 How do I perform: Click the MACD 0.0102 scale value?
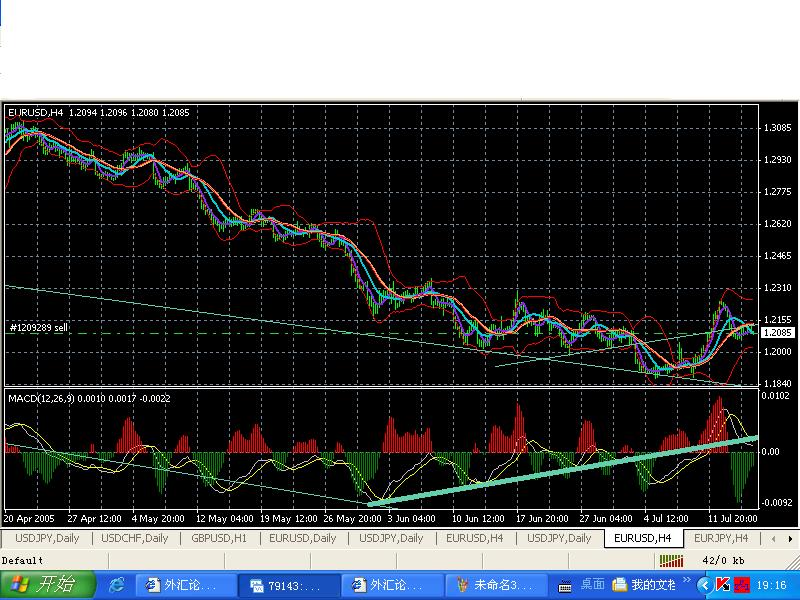776,395
